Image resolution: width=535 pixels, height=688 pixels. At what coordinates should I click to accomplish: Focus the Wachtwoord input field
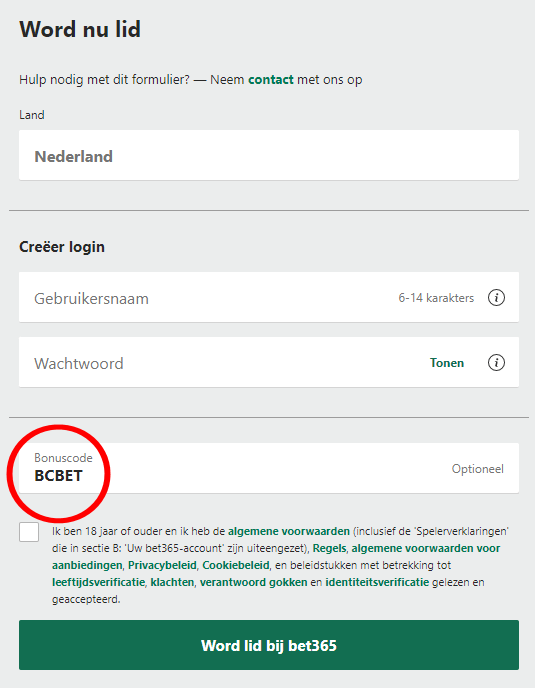tap(269, 362)
